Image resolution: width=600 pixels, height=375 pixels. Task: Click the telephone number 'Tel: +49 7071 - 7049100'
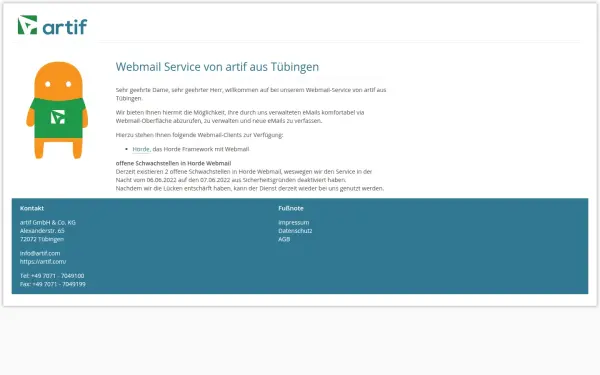pos(52,276)
